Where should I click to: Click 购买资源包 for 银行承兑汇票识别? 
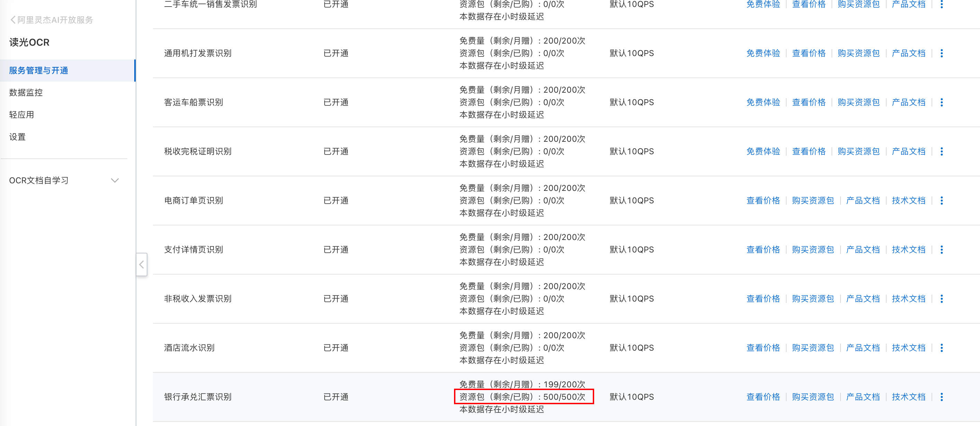pyautogui.click(x=813, y=396)
